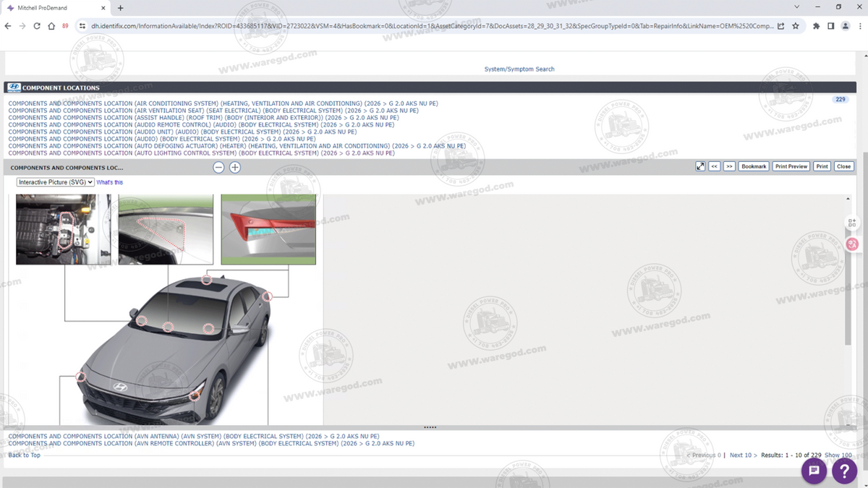Open System/Symptom Search link
Image resolution: width=868 pixels, height=488 pixels.
pyautogui.click(x=519, y=69)
